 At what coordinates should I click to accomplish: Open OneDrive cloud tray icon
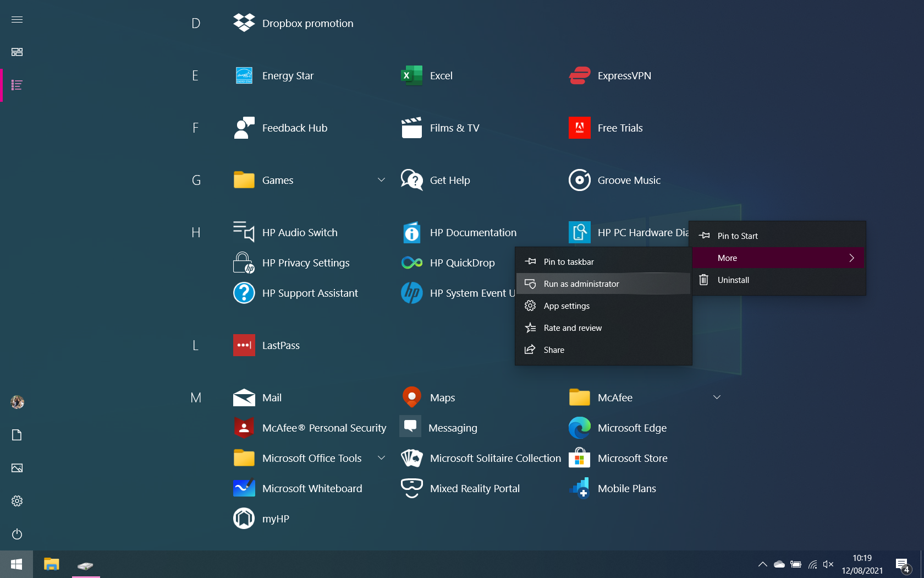coord(779,564)
